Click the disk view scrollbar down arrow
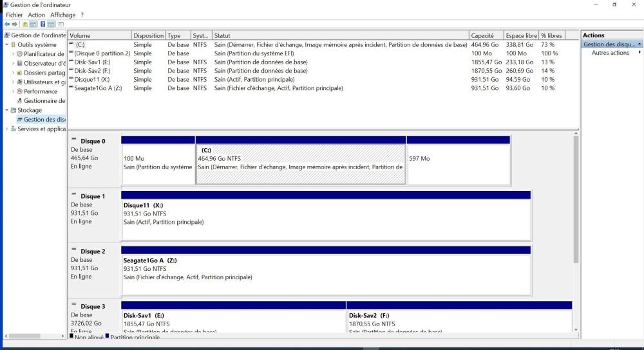644x350 pixels. tap(576, 329)
